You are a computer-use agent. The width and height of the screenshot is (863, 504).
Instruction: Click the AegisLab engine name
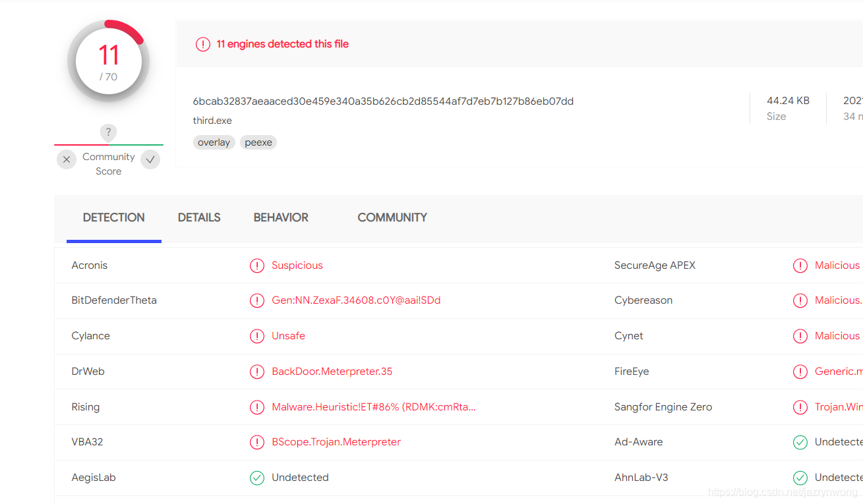[x=94, y=478]
